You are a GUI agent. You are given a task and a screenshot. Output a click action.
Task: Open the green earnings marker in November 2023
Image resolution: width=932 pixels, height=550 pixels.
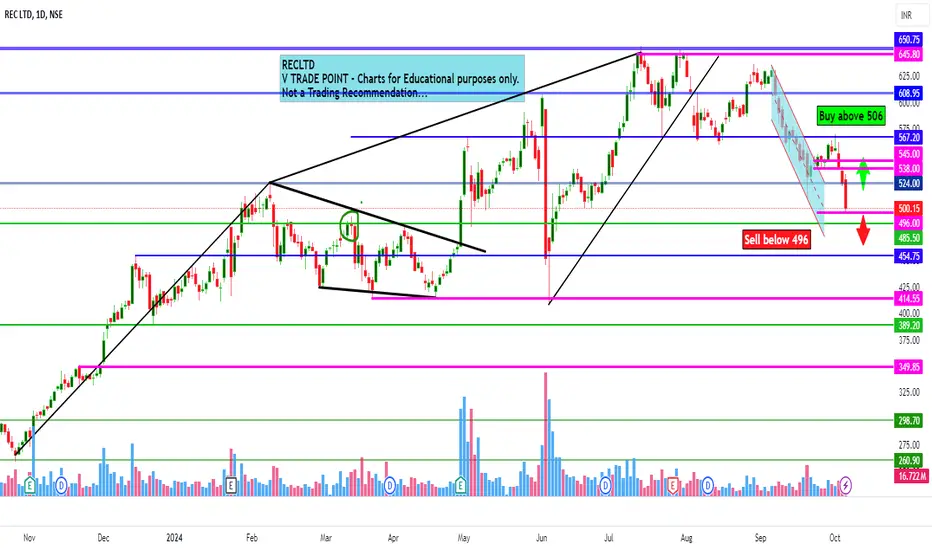pyautogui.click(x=30, y=486)
